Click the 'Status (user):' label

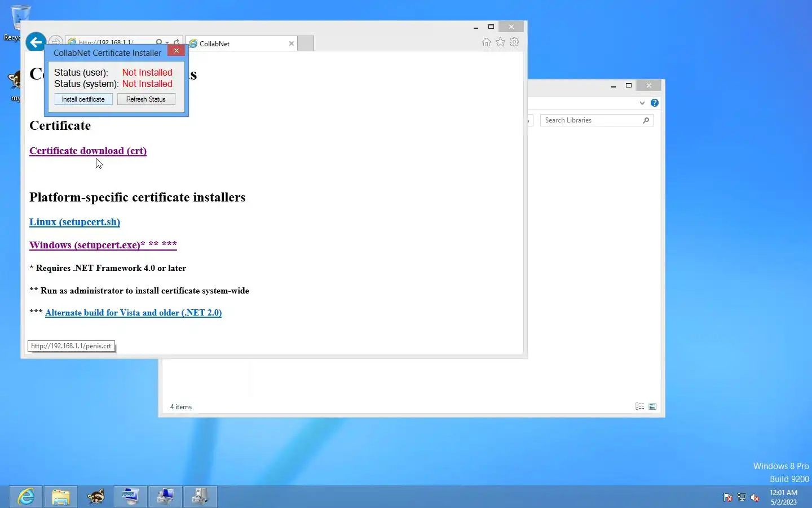(81, 72)
